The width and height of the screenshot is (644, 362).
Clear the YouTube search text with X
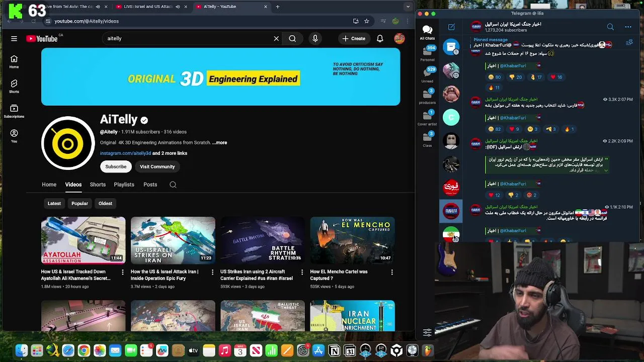(276, 38)
